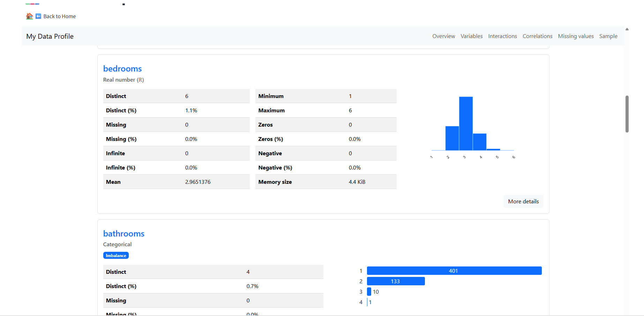Click the bedrooms Negative (%) row label
This screenshot has height=316, width=644.
(275, 168)
